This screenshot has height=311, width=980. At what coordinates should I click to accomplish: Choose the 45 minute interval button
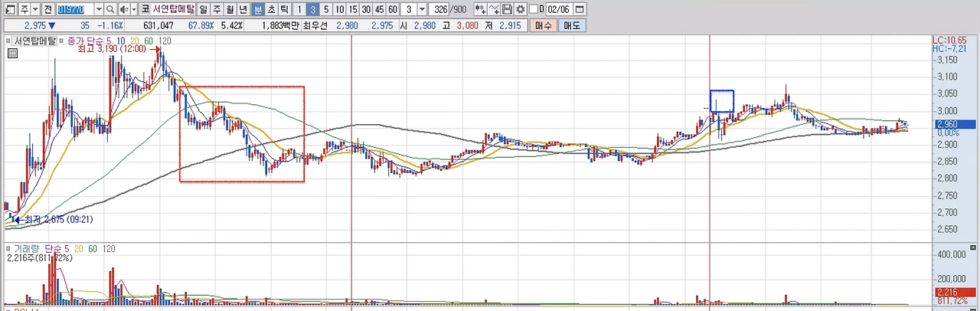pos(381,9)
